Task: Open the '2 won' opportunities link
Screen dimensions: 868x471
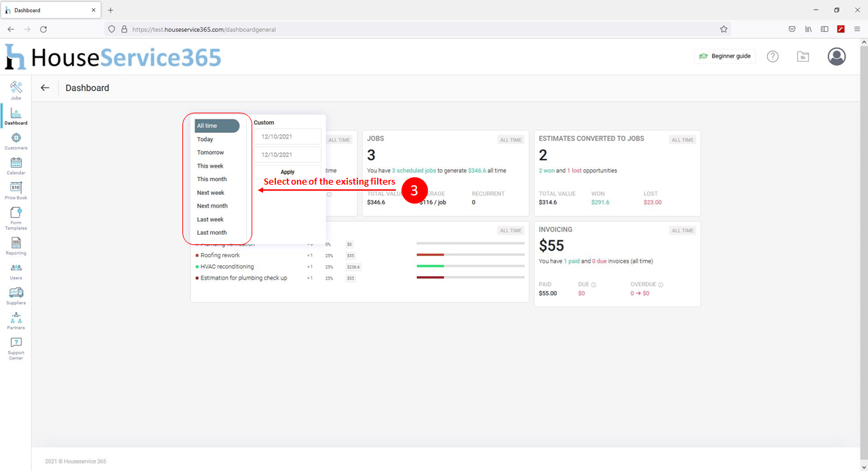Action: [547, 170]
